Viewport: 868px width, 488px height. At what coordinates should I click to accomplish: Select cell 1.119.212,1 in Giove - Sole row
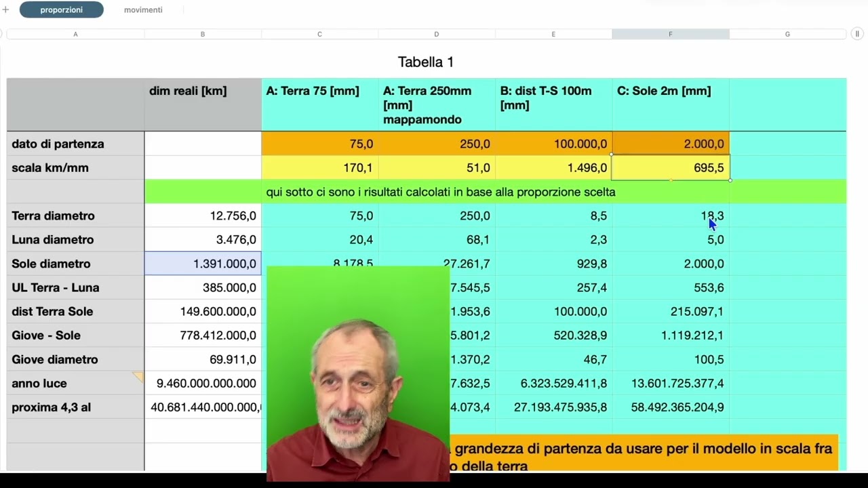[671, 335]
